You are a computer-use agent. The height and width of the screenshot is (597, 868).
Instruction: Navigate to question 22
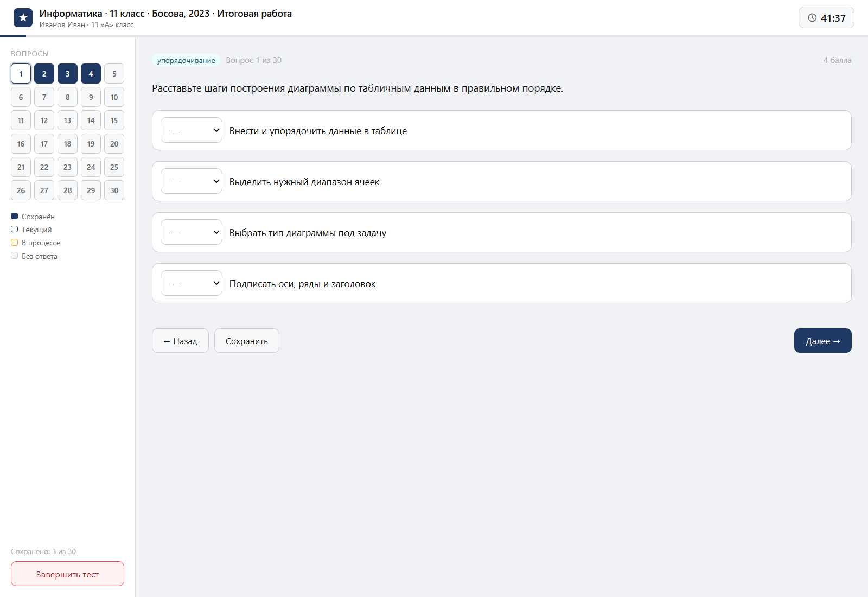click(x=44, y=167)
